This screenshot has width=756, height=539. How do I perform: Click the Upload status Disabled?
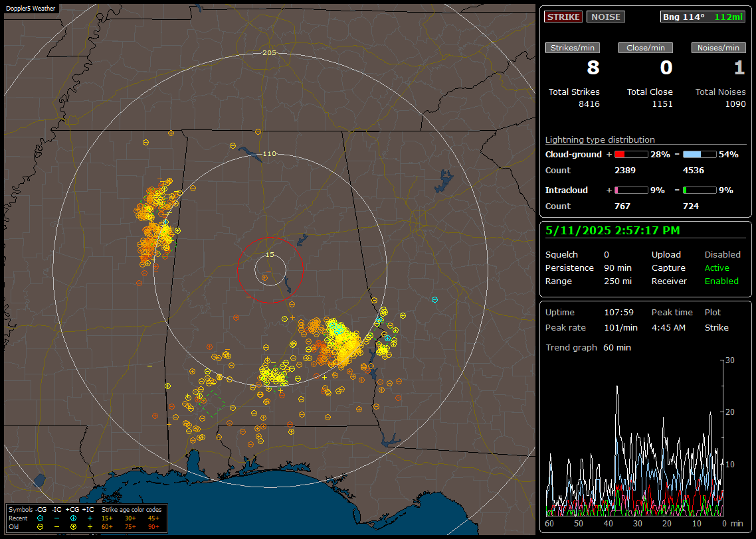coord(722,255)
